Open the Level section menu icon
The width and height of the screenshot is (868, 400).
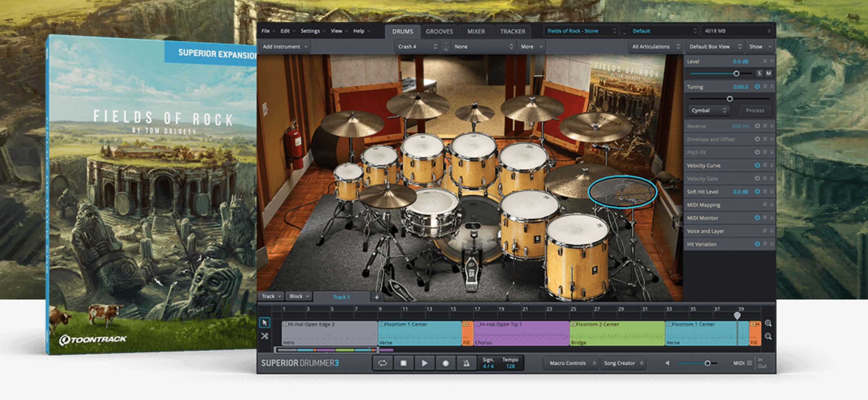765,61
